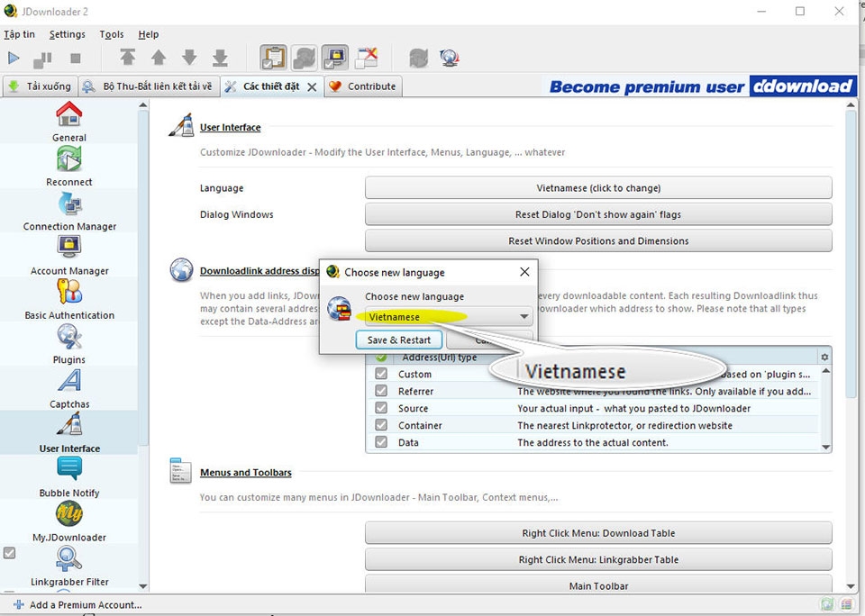Click the User Interface section heading

point(230,127)
